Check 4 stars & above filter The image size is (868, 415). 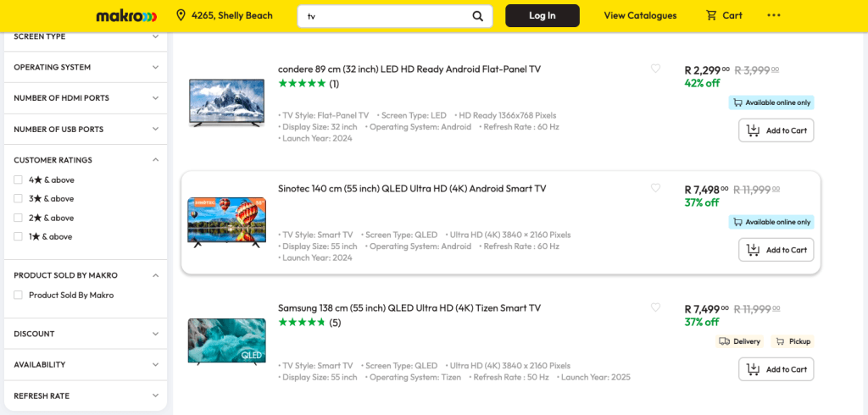click(x=19, y=180)
